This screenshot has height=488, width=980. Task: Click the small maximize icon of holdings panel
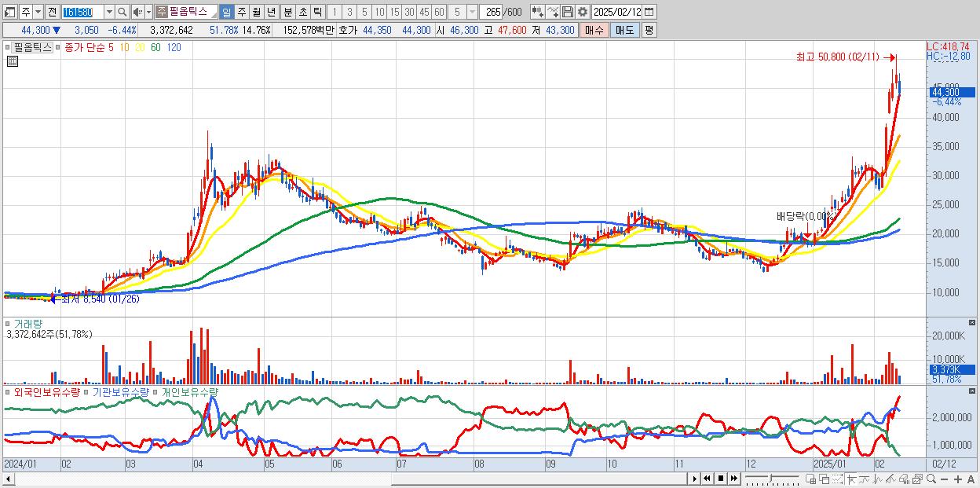tap(974, 391)
